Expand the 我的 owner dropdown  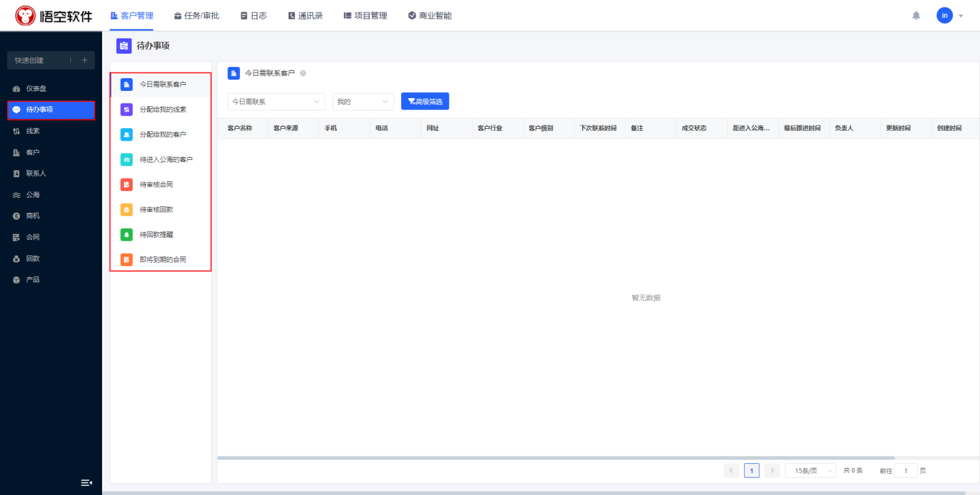coord(363,102)
